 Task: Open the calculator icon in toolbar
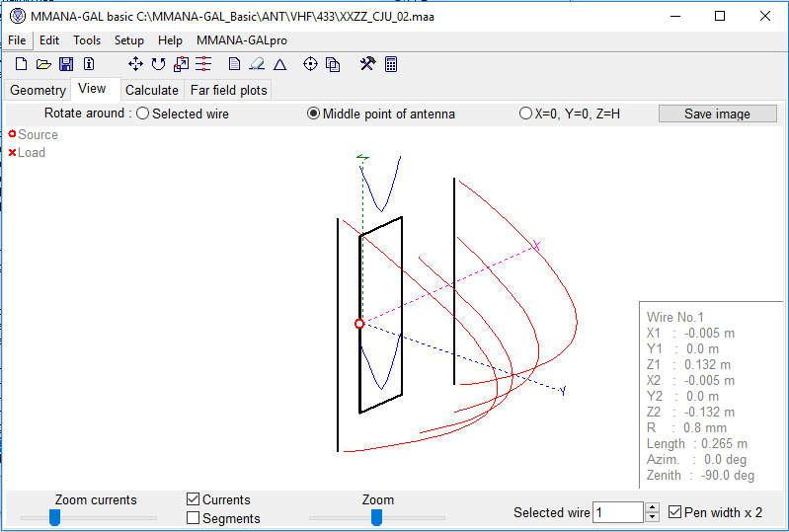coord(391,64)
